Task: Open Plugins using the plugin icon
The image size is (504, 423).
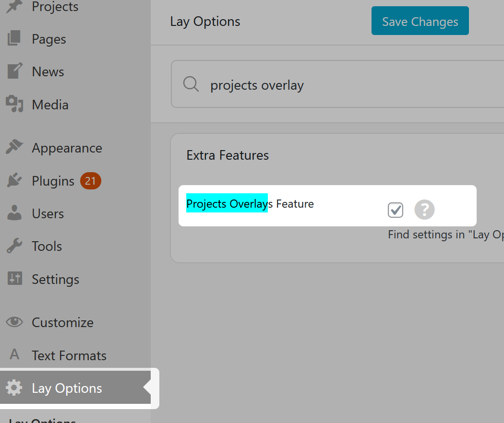Action: (x=14, y=180)
